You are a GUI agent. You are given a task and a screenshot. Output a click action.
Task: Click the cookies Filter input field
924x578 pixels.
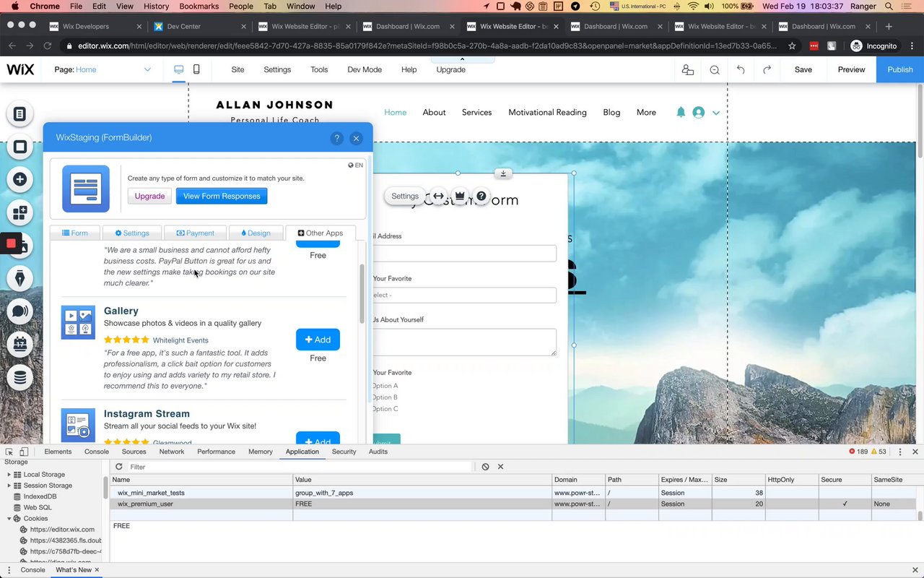click(x=300, y=467)
